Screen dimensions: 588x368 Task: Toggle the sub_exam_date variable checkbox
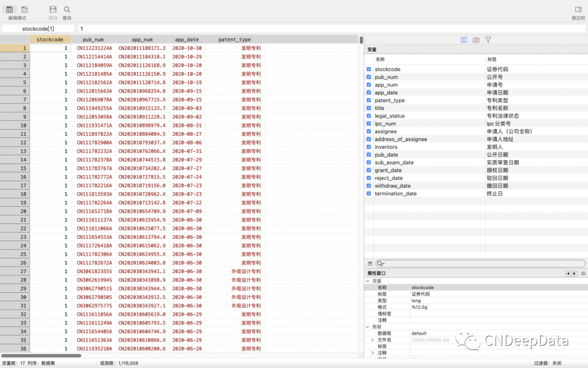[x=369, y=162]
